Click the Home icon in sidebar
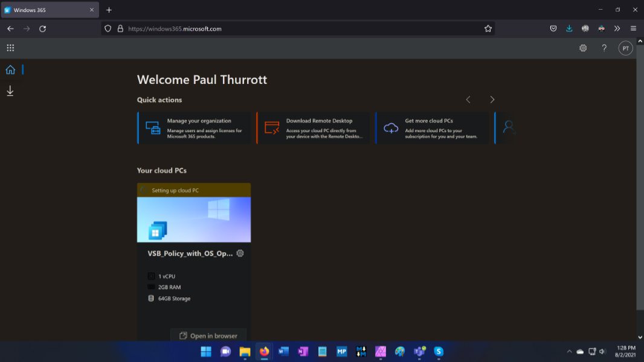This screenshot has width=644, height=362. (x=10, y=69)
